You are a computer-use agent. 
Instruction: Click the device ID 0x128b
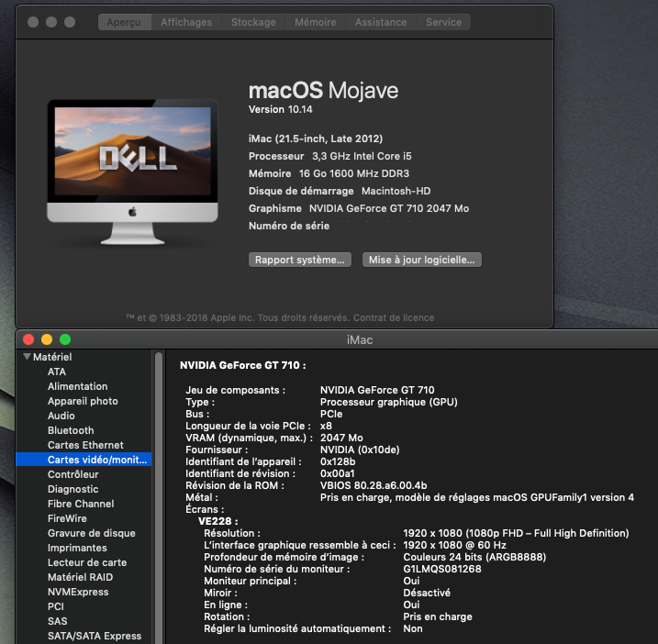338,461
